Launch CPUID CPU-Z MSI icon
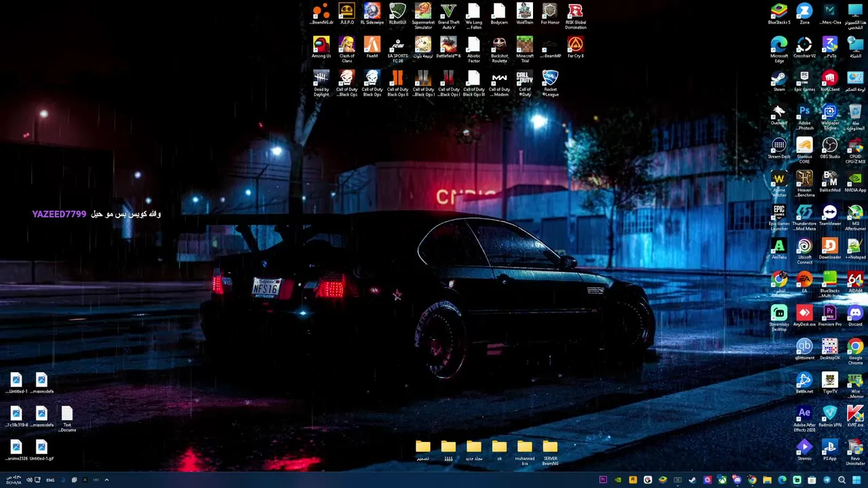This screenshot has height=488, width=868. pyautogui.click(x=855, y=150)
